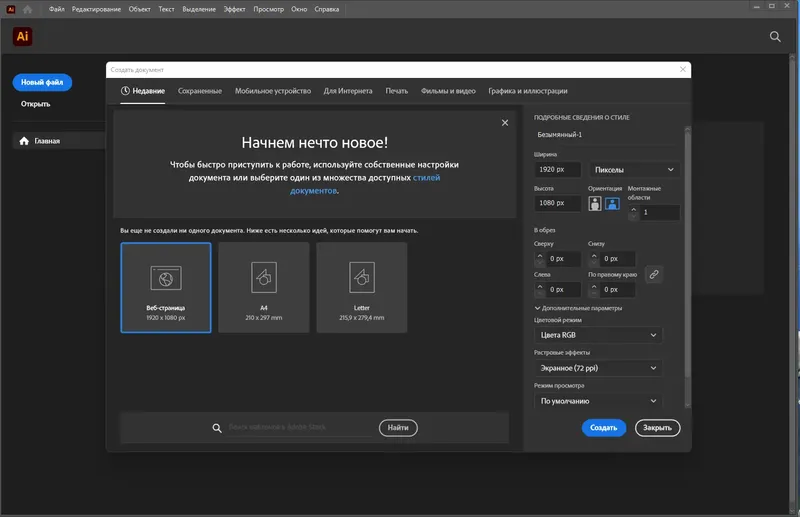
Task: Switch to the Мобильное устройство tab
Action: click(272, 91)
